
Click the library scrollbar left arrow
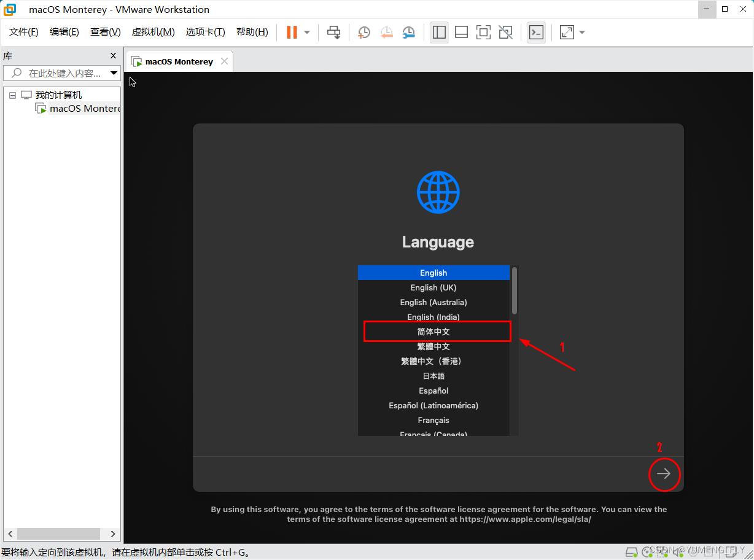tap(10, 534)
